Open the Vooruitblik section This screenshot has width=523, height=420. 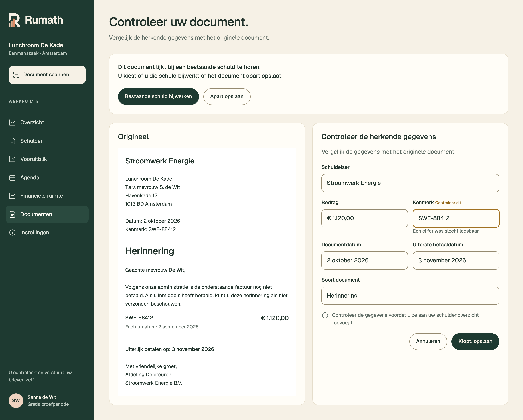coord(47,159)
